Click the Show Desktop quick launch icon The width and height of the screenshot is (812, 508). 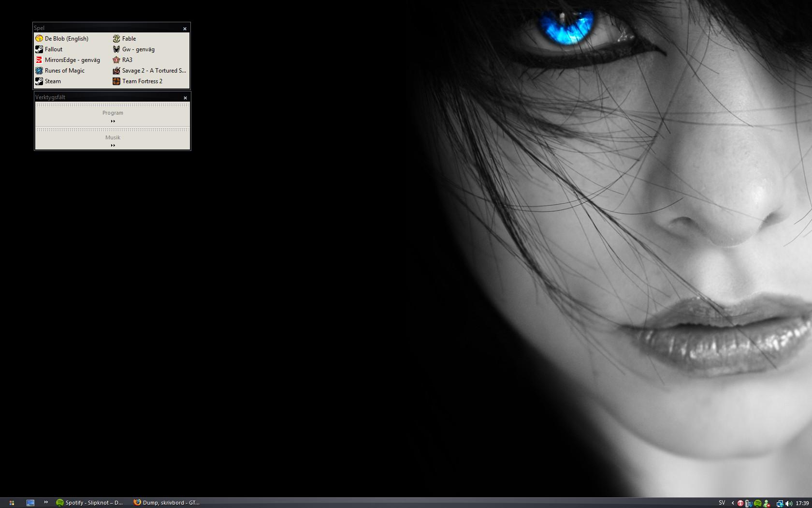coord(30,503)
